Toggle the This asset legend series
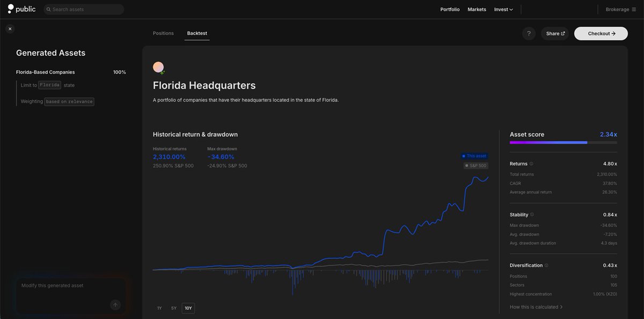The image size is (644, 319). point(474,156)
